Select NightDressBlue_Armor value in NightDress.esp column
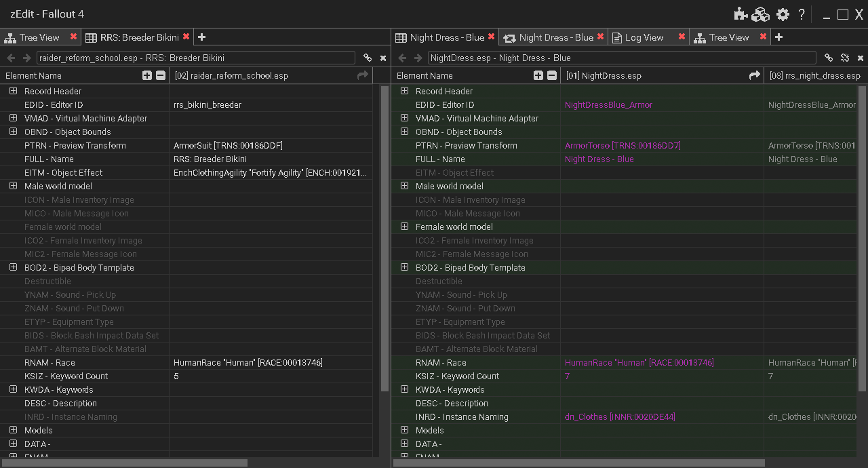Screen dimensions: 868x468 tap(608, 104)
